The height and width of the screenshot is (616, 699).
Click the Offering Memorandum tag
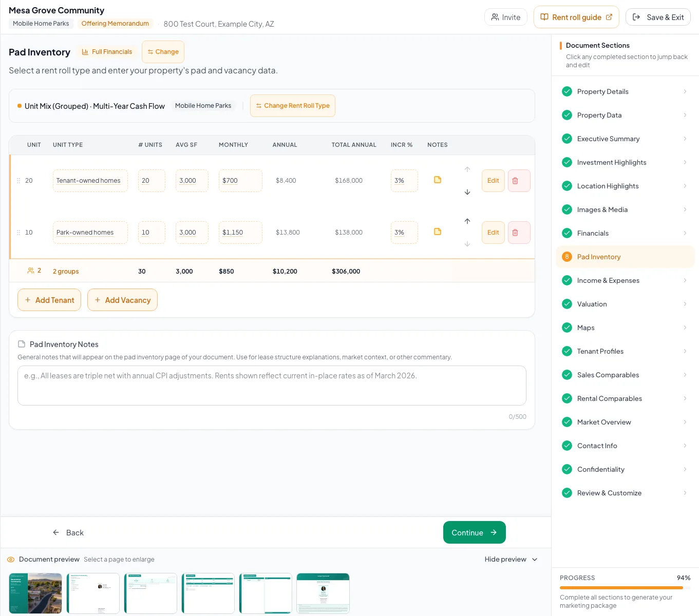115,24
